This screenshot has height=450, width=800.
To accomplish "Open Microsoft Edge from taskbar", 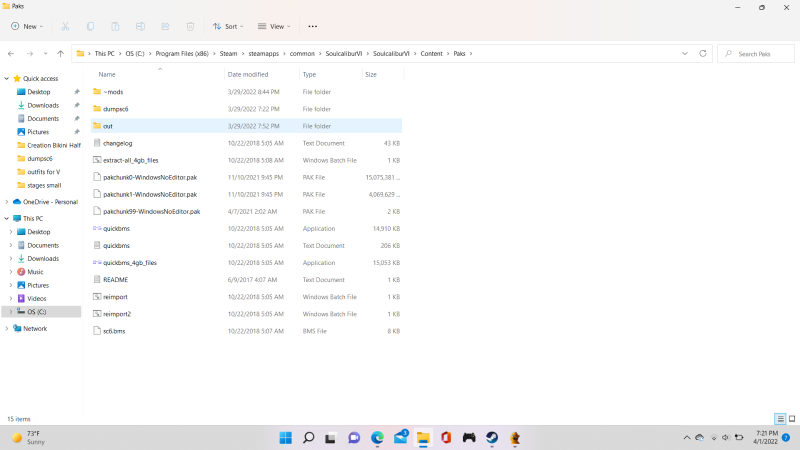I will [x=377, y=438].
